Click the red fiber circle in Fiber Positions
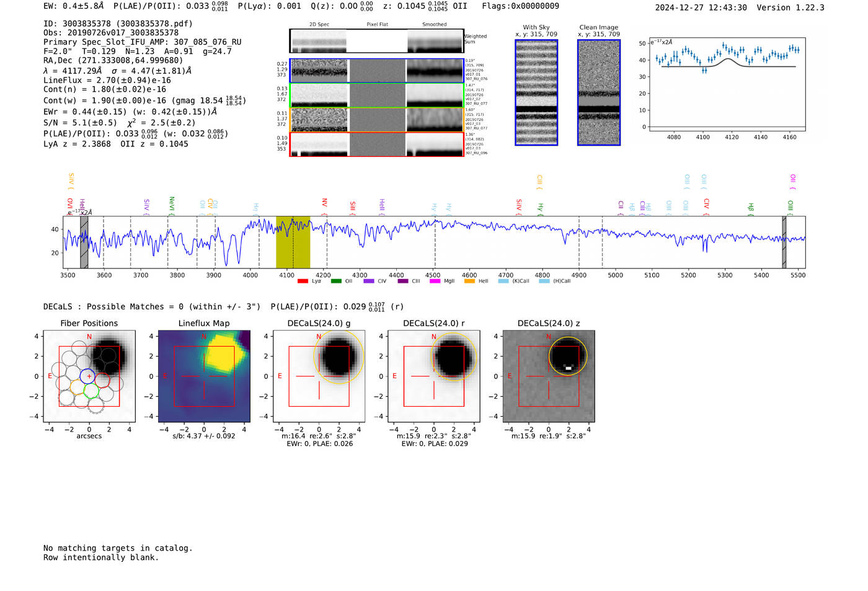The image size is (868, 591). coord(102,380)
